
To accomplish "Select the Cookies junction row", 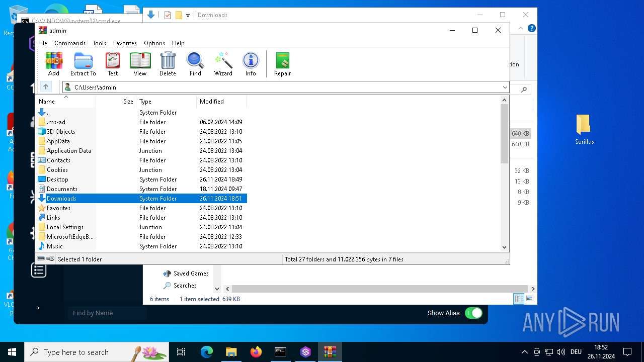I will click(x=141, y=170).
